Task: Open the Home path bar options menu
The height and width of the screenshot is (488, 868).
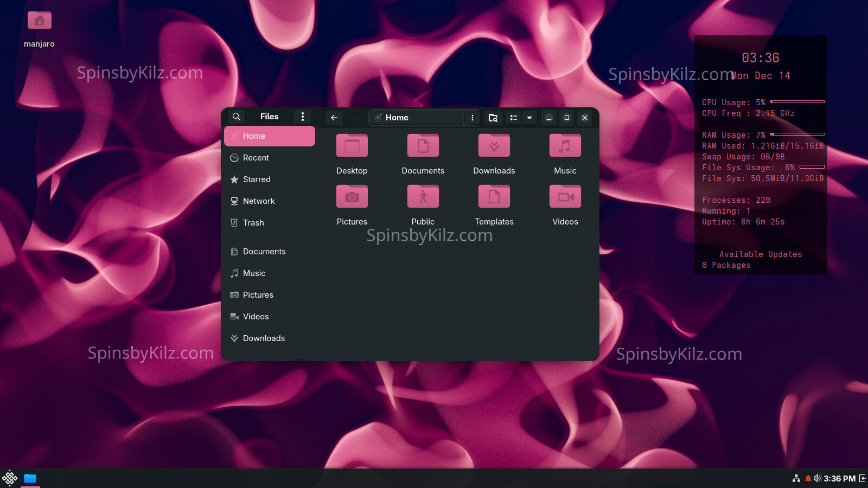Action: coord(473,118)
